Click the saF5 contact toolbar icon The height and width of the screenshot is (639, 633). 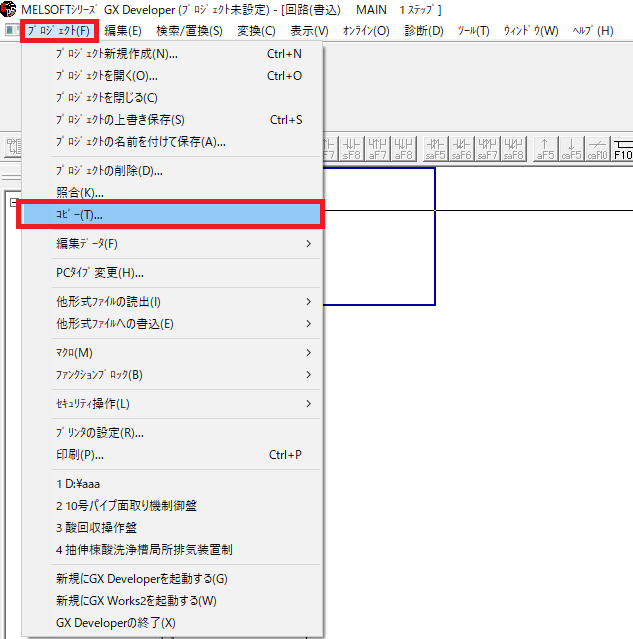[435, 149]
